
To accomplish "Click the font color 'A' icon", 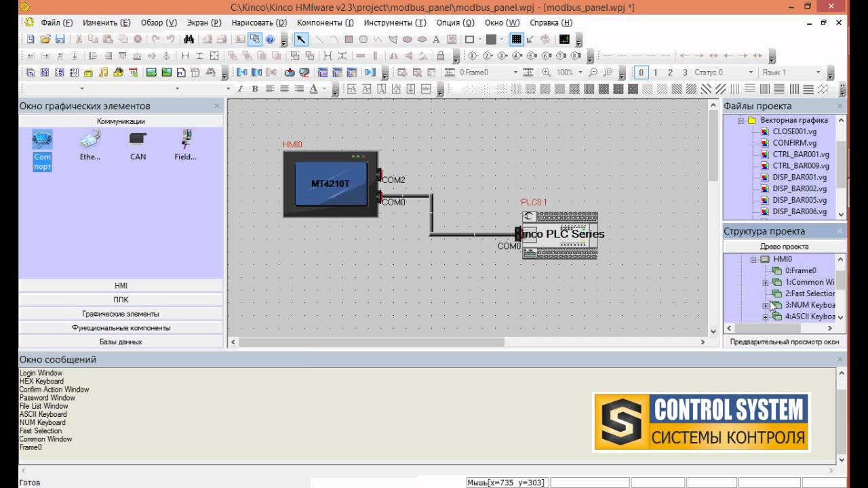I will point(313,89).
